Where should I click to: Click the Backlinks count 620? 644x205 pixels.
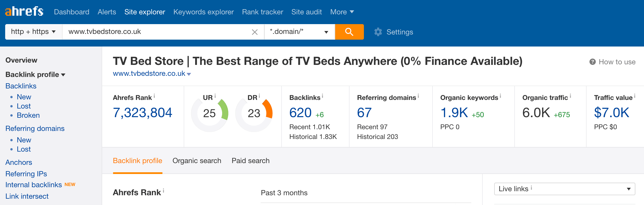[300, 113]
